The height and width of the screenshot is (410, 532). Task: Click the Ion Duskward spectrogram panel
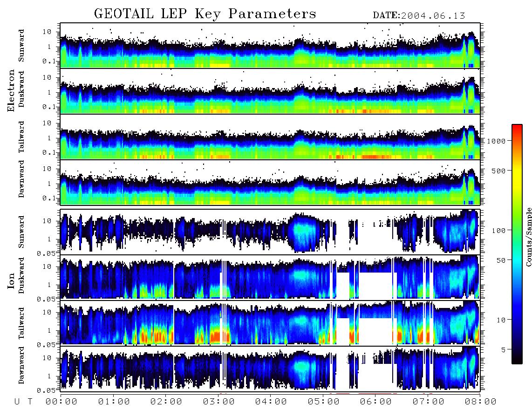coord(270,277)
